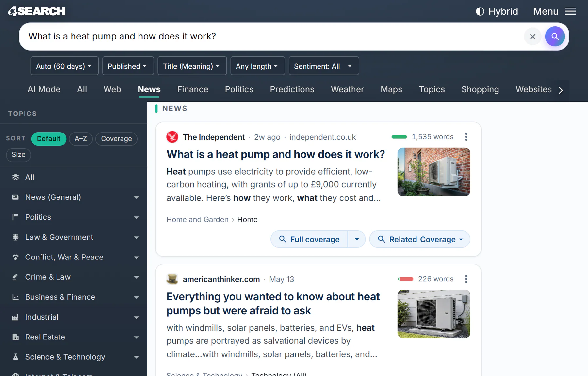Click the Real Estate building icon

click(15, 337)
